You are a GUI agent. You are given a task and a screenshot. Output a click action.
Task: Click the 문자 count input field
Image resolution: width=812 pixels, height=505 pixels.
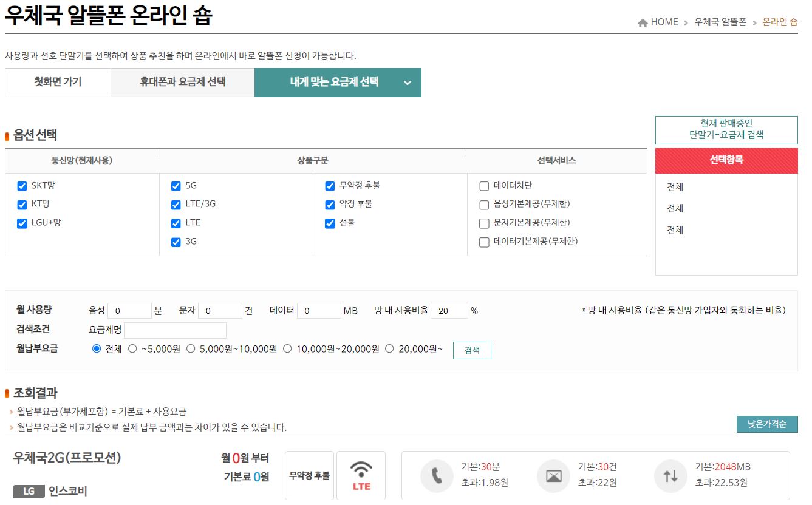point(220,311)
